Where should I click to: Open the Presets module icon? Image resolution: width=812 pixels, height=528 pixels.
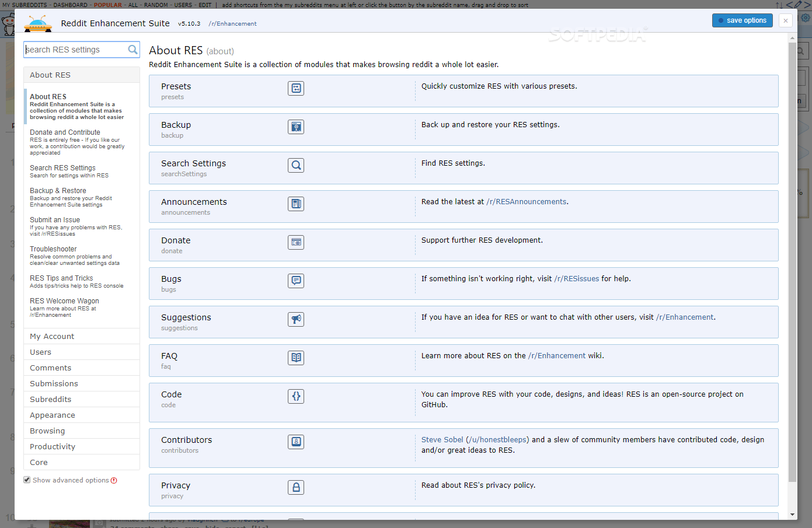tap(296, 88)
